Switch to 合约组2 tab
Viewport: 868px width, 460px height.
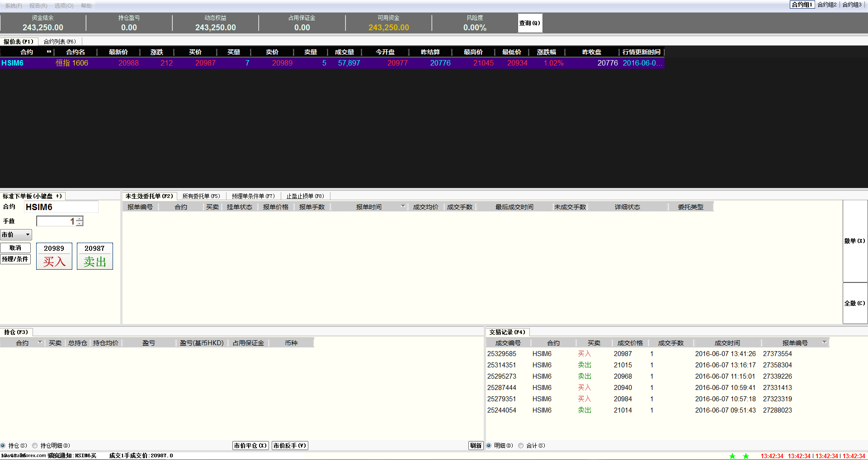827,5
